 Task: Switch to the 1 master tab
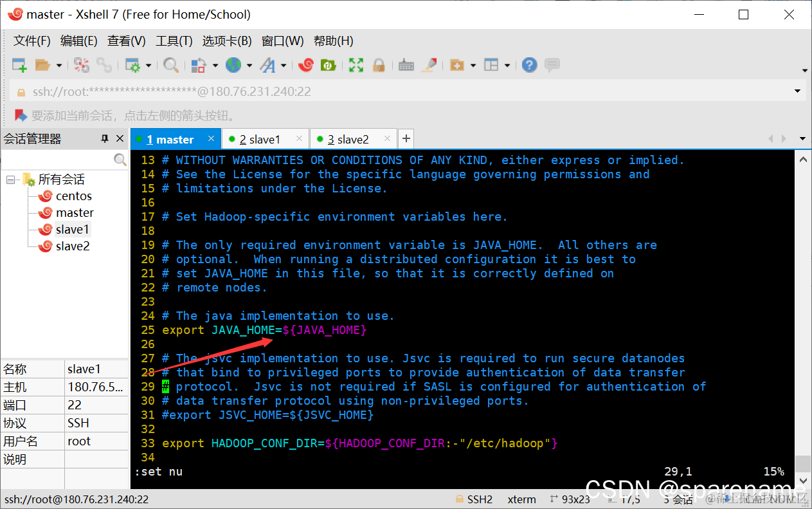click(x=170, y=140)
